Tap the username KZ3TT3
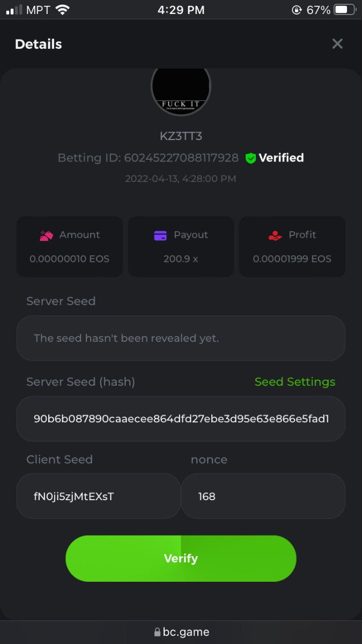This screenshot has width=362, height=644. pos(181,136)
